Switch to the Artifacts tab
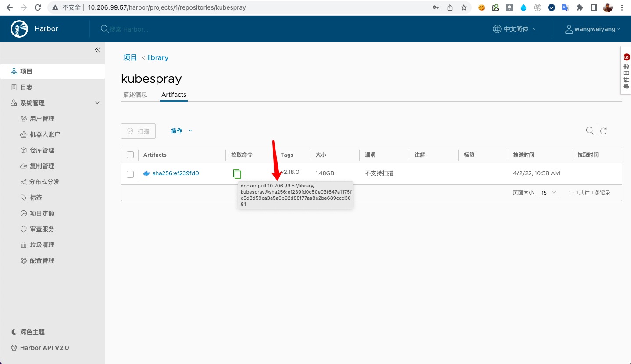631x364 pixels. 174,95
